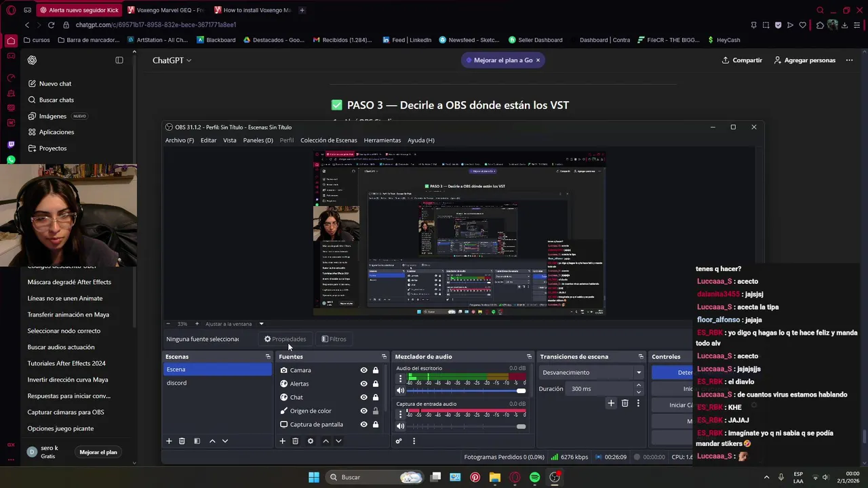Open transition properties three-dot menu

(x=638, y=403)
